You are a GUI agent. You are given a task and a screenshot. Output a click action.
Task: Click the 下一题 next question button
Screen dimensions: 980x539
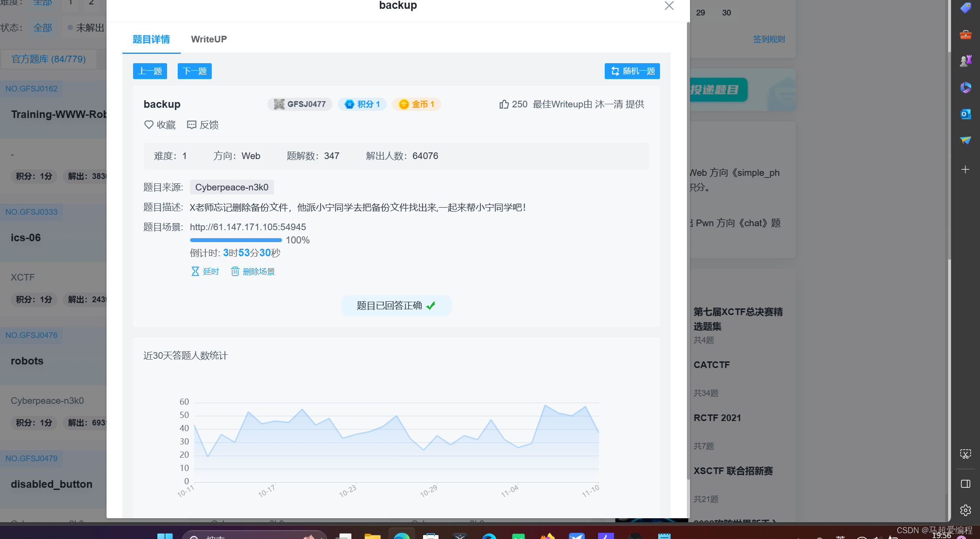coord(194,71)
